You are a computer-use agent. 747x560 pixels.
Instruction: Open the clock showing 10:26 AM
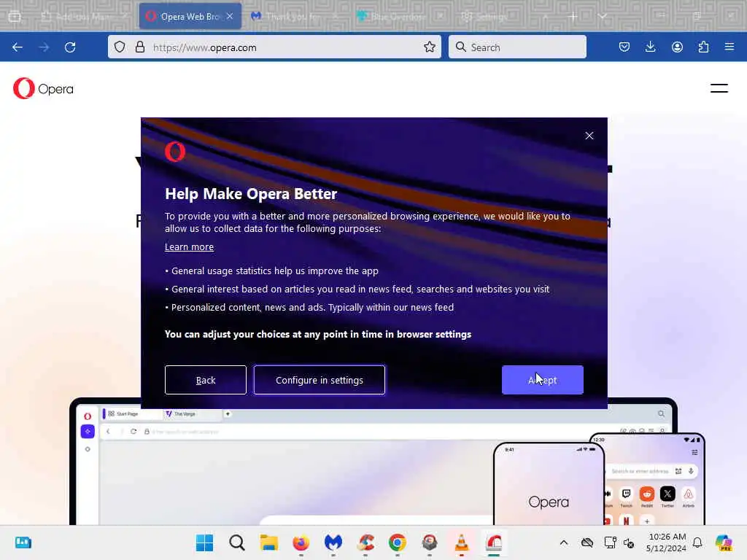(x=667, y=542)
